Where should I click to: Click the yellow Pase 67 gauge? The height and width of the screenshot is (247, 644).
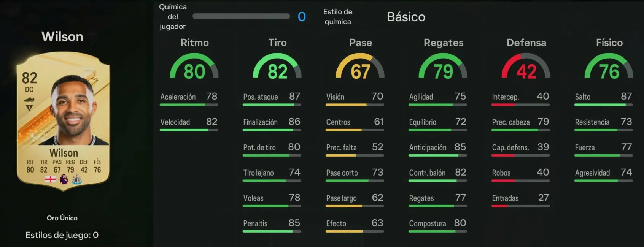pos(360,66)
